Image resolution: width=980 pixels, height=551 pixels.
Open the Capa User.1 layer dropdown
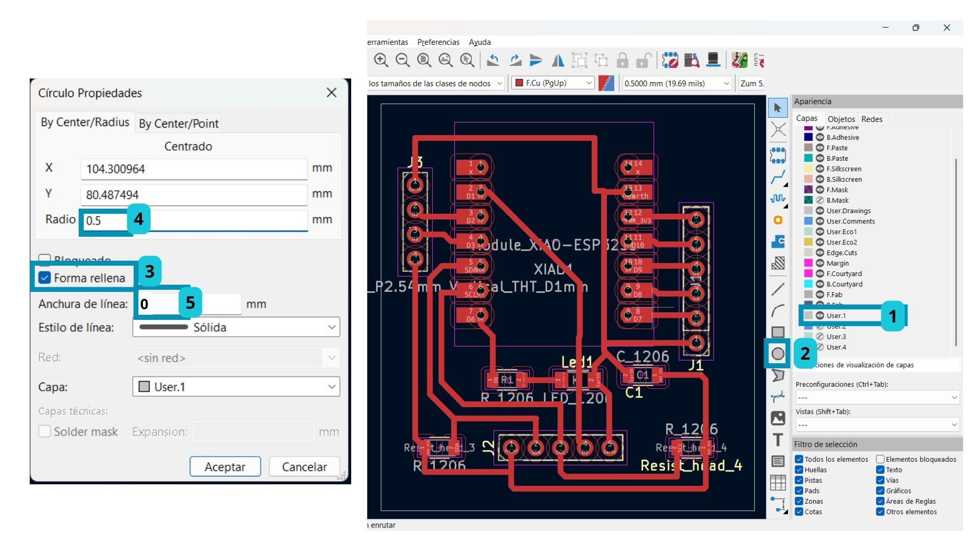point(236,387)
